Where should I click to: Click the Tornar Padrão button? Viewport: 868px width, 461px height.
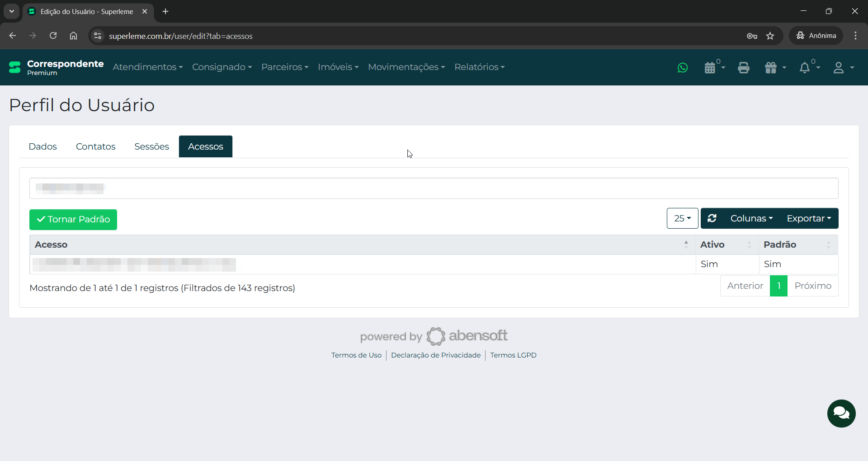click(73, 219)
